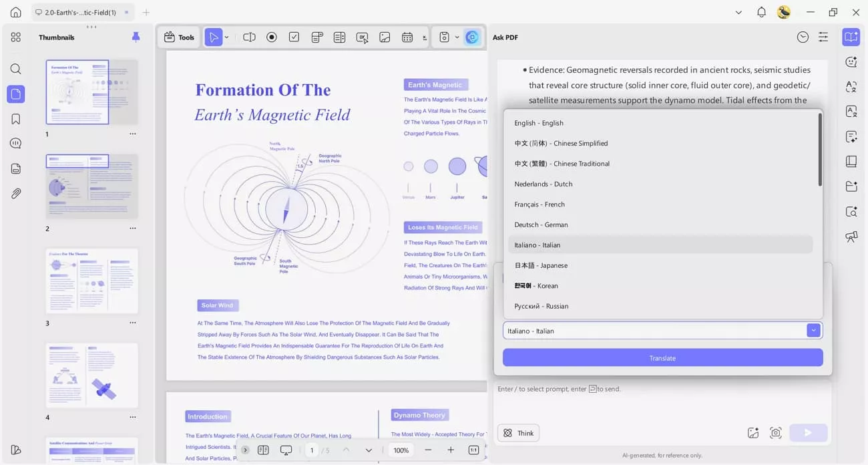Choose Русский - Russian language
The image size is (868, 465).
[x=660, y=306]
